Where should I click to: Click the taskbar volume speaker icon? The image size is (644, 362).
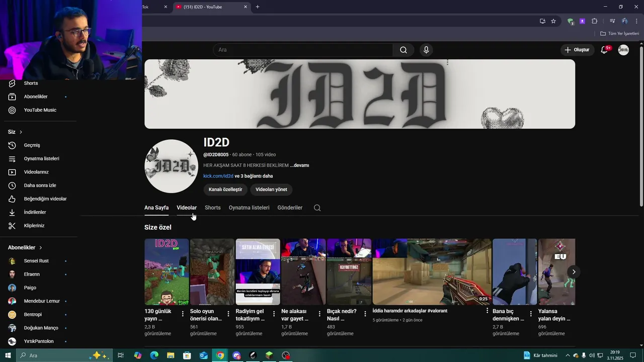(x=592, y=355)
